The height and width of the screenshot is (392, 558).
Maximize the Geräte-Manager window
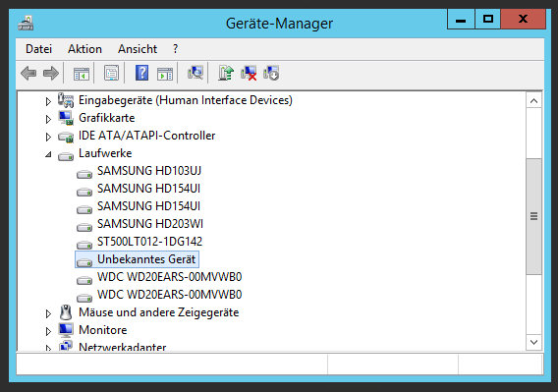488,20
